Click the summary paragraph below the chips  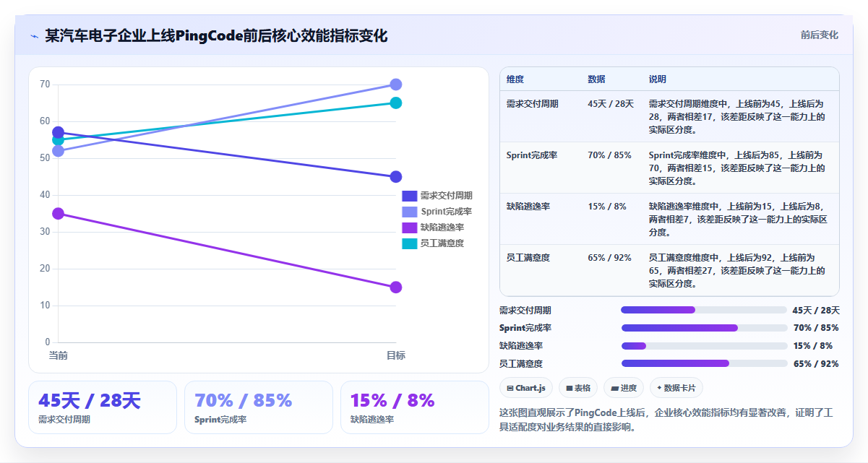point(666,420)
